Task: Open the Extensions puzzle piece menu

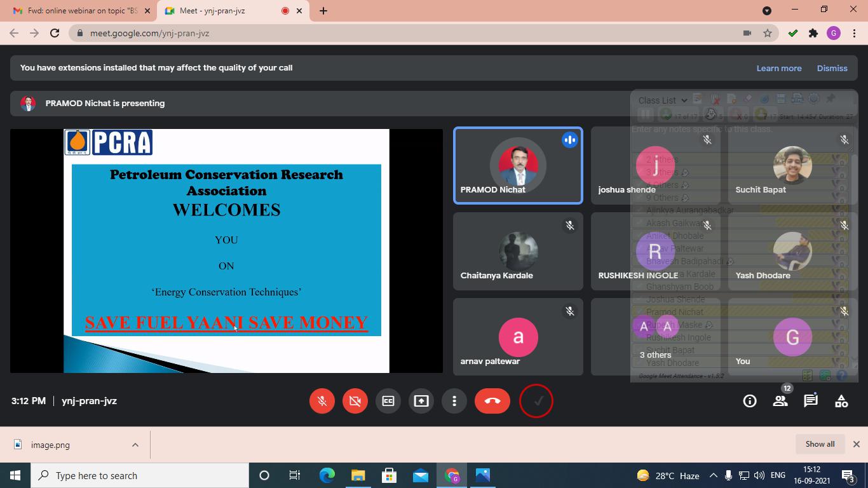Action: click(813, 33)
